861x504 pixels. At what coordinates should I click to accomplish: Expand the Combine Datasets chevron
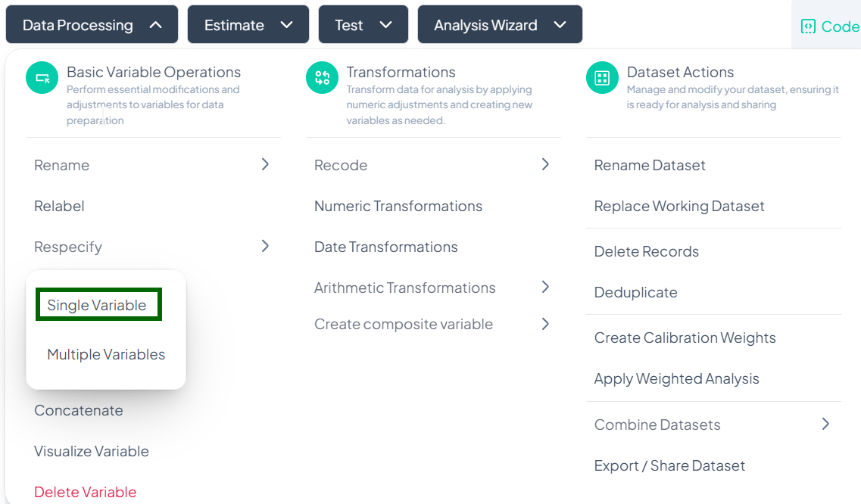[825, 424]
